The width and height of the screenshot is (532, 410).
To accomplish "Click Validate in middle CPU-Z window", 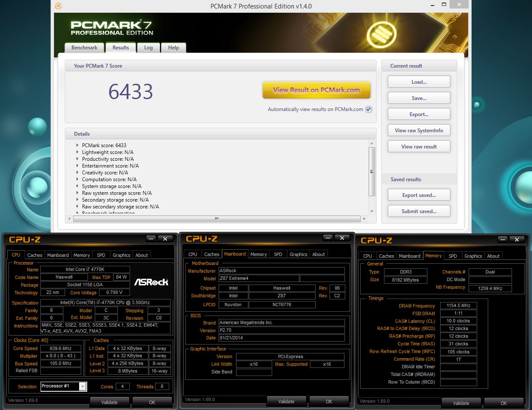I will (x=286, y=401).
